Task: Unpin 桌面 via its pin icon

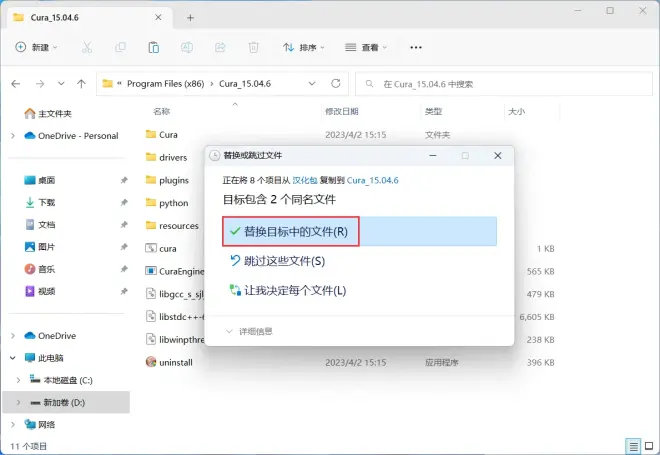Action: (x=124, y=180)
